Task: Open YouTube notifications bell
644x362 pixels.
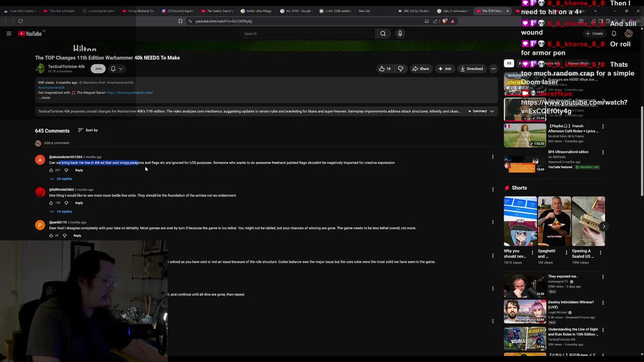Action: (x=614, y=34)
